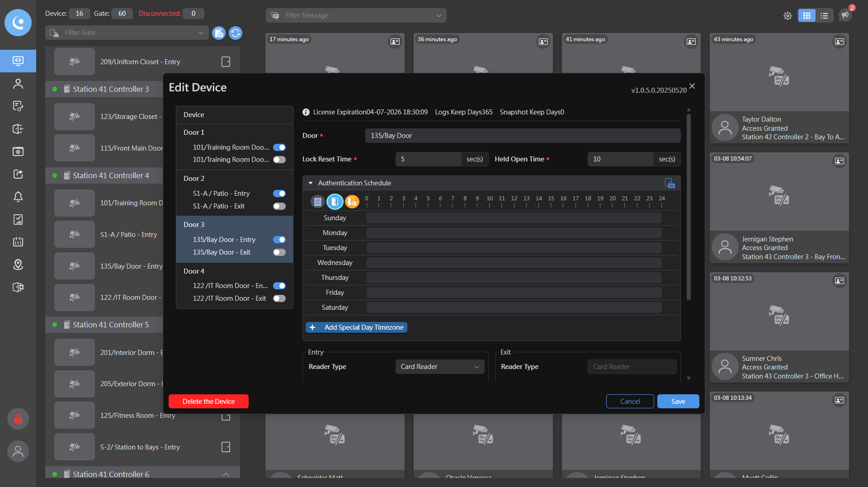The height and width of the screenshot is (487, 868).
Task: Click the refresh devices button
Action: pyautogui.click(x=236, y=33)
